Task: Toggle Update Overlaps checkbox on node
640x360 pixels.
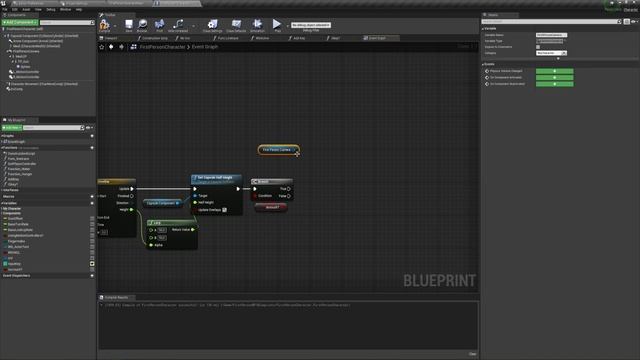Action: click(224, 210)
